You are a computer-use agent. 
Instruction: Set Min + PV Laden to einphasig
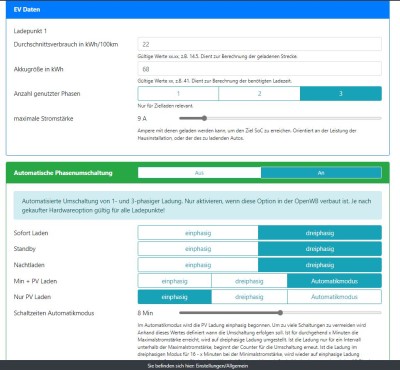pos(175,281)
